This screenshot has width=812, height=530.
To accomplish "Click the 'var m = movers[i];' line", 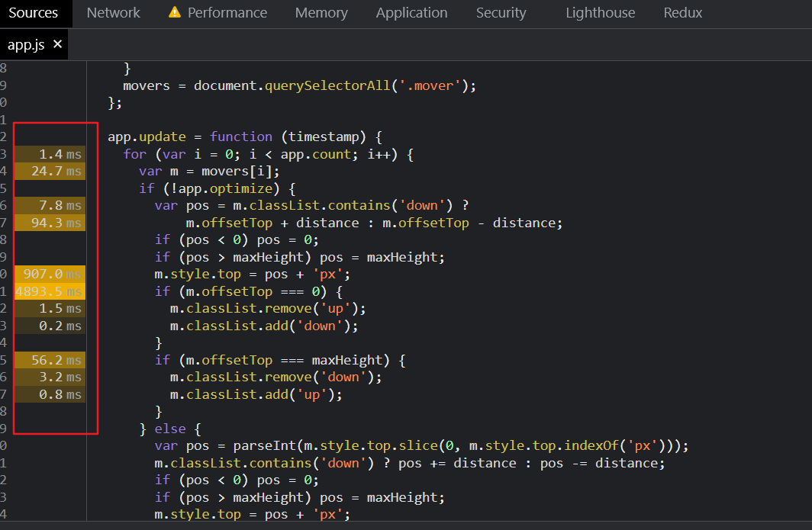I will click(209, 172).
